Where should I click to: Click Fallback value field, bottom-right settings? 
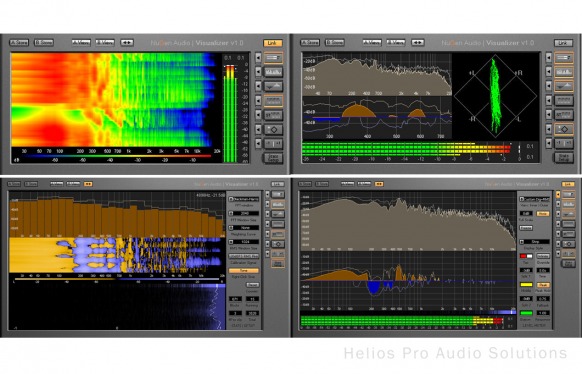pyautogui.click(x=543, y=299)
